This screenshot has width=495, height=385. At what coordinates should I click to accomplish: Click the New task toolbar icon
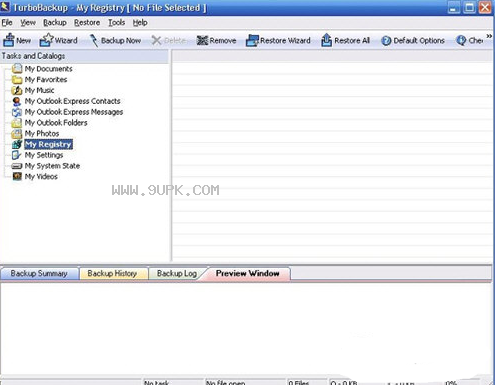pos(9,40)
